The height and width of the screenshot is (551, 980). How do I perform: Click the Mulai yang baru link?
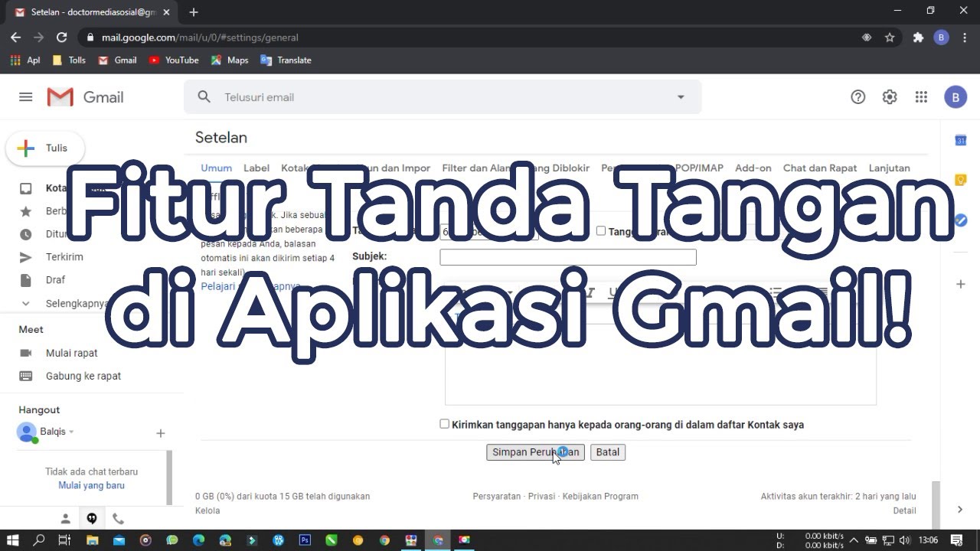click(91, 485)
